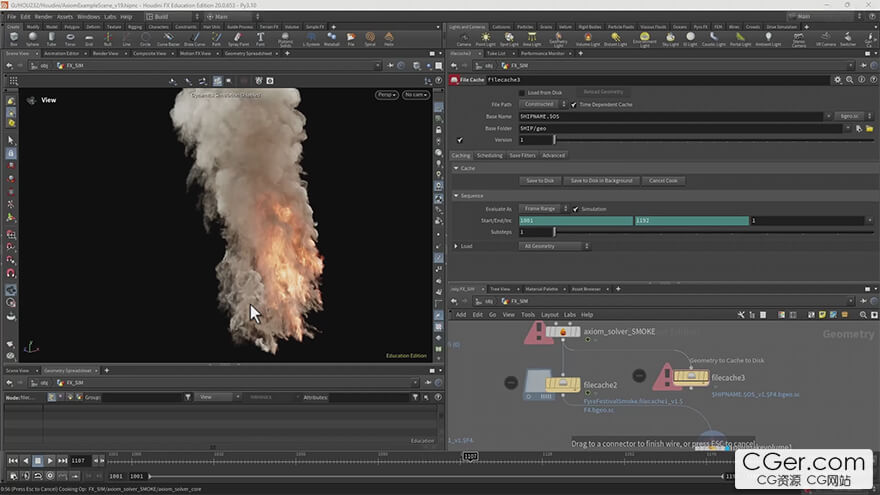This screenshot has height=495, width=880.
Task: Switch to the Scheduling tab
Action: [x=489, y=155]
